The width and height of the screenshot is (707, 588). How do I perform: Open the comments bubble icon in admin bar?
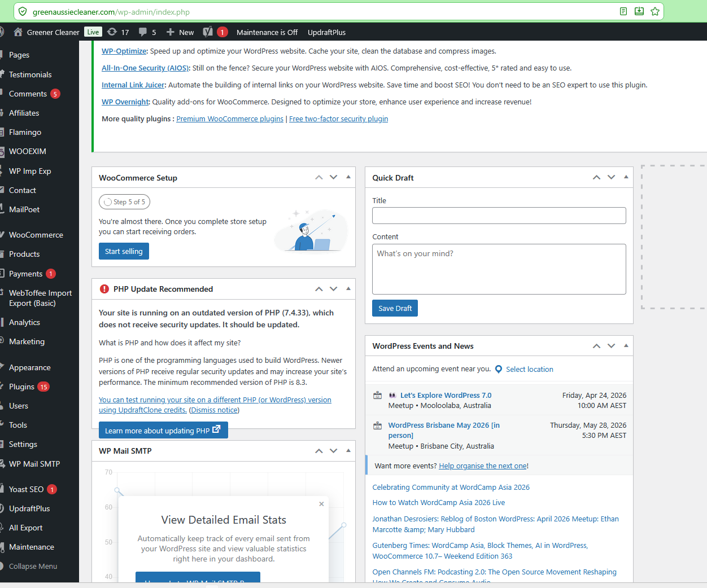(x=143, y=32)
